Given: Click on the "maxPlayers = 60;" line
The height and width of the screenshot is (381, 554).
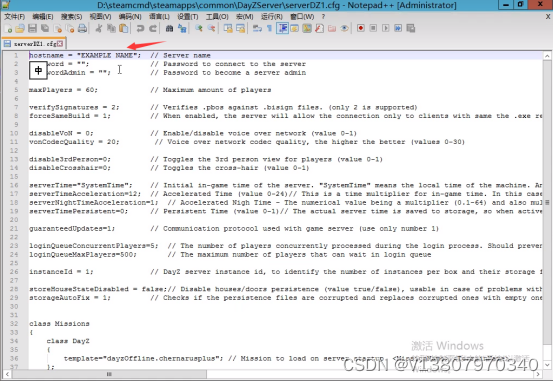Looking at the screenshot, I should (x=63, y=90).
